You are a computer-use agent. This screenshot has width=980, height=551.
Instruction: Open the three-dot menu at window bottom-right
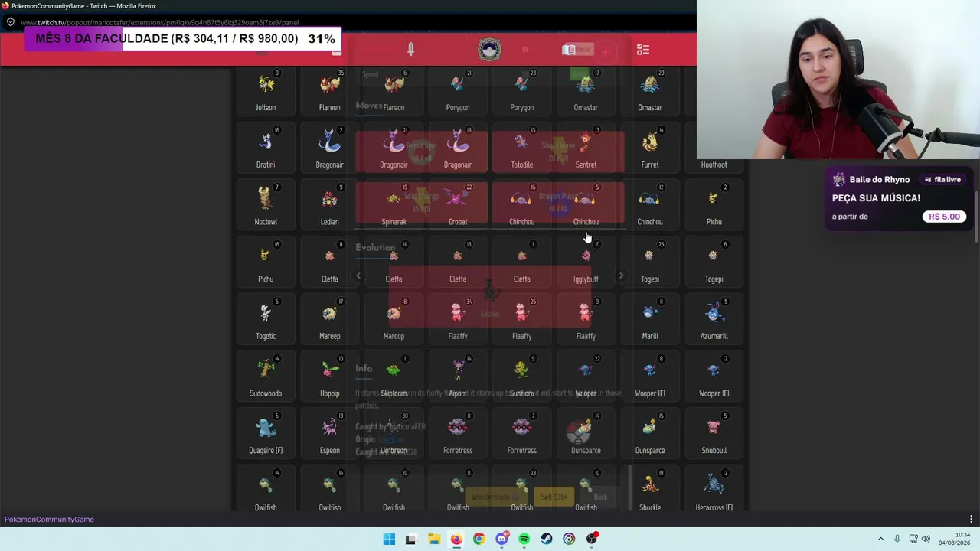971,520
